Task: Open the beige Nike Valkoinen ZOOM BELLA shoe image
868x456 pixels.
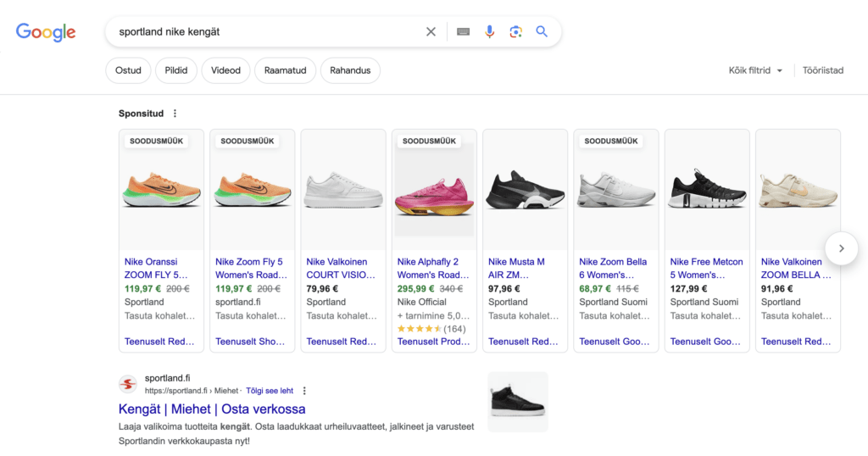Action: pyautogui.click(x=798, y=190)
